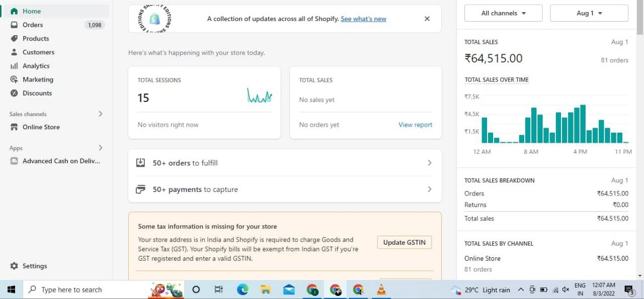Click the Marketing target icon

click(14, 79)
